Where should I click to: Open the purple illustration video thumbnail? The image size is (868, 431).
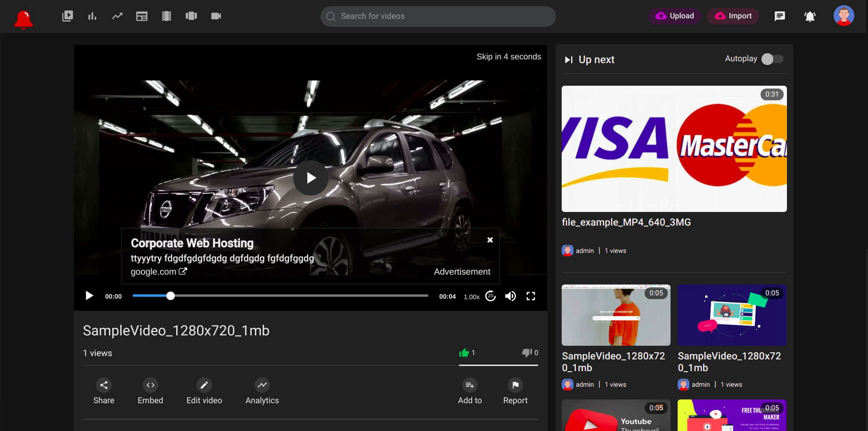(732, 315)
